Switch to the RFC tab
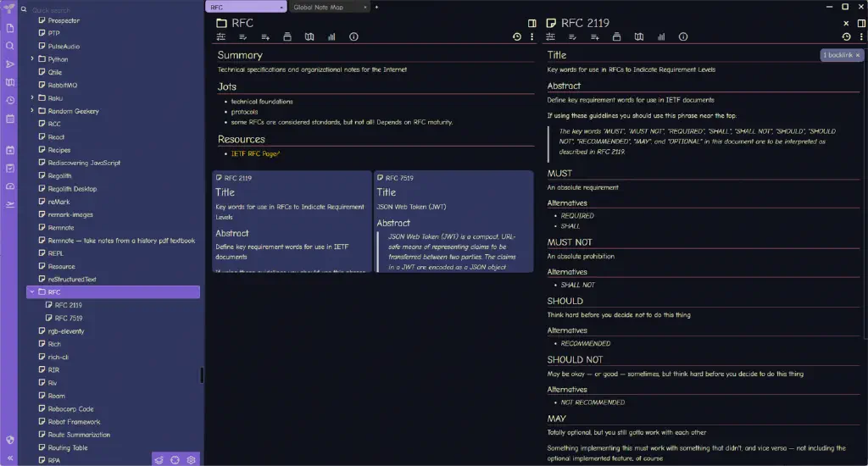 pos(246,7)
